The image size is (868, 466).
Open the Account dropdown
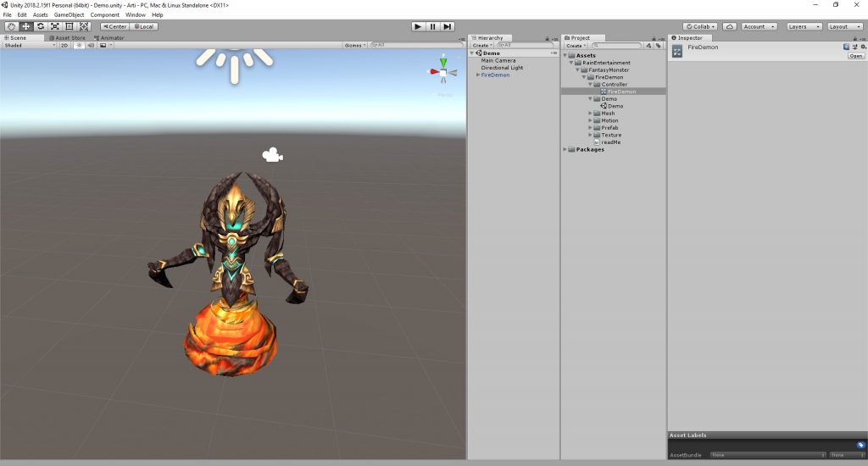[759, 26]
